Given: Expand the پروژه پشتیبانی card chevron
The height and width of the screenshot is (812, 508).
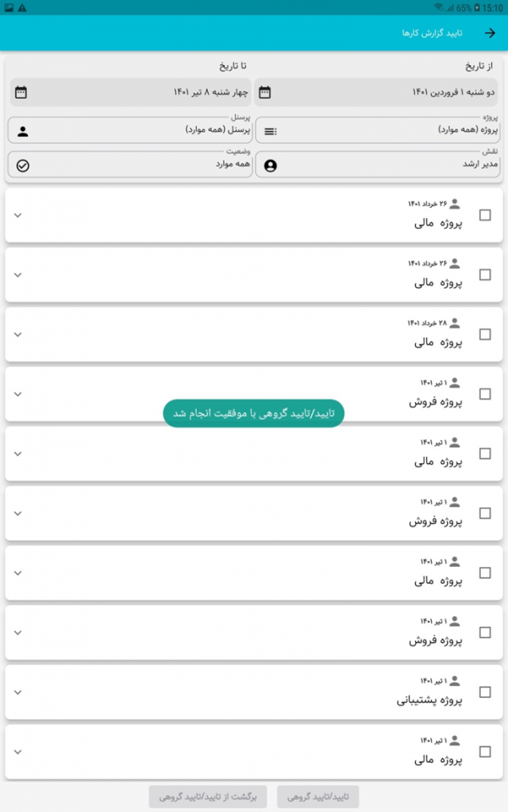Looking at the screenshot, I should coord(18,692).
